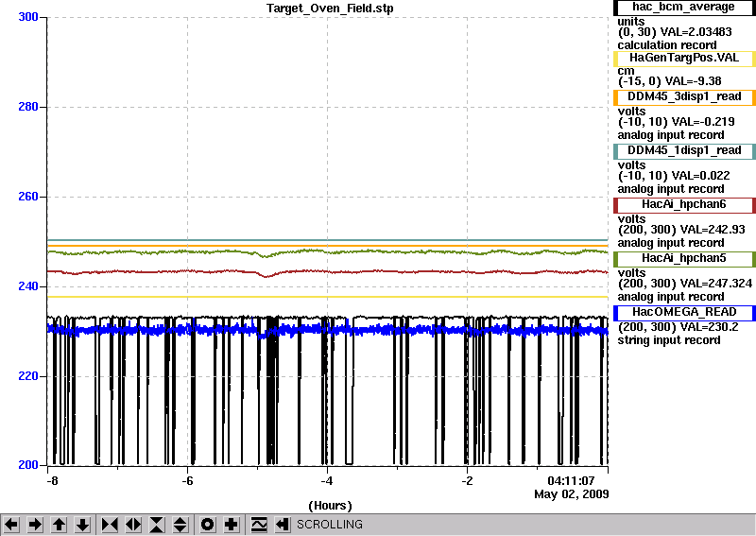Click the 'cm' units label
The height and width of the screenshot is (536, 756).
[626, 71]
